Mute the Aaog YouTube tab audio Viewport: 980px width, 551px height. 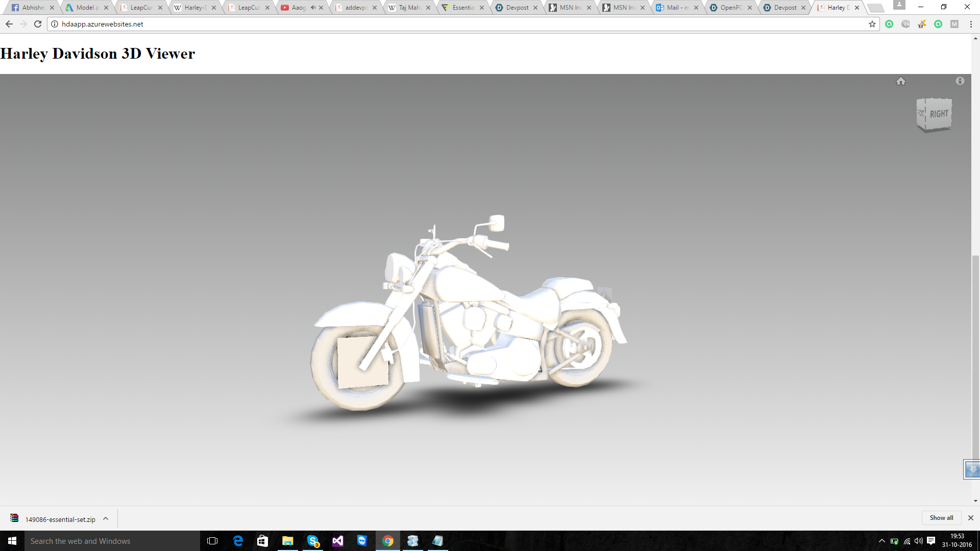pyautogui.click(x=313, y=8)
